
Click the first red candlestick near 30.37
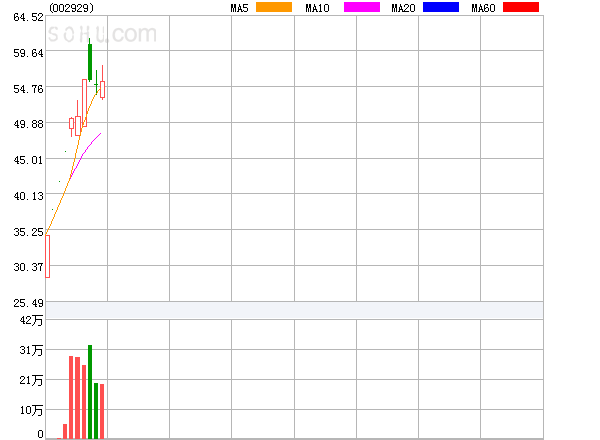click(x=47, y=256)
